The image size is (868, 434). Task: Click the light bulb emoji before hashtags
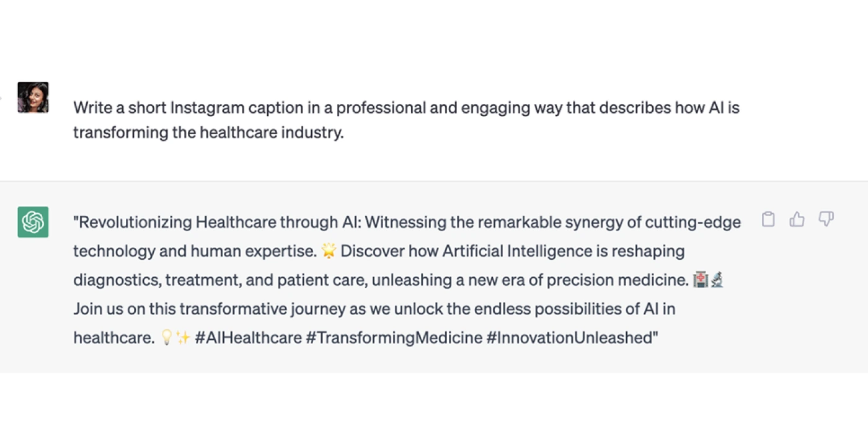(x=166, y=338)
